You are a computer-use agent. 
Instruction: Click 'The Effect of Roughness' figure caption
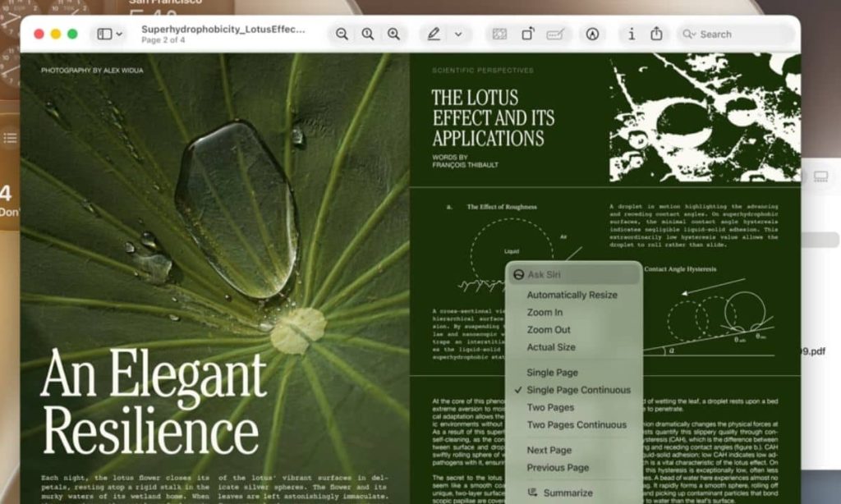point(502,207)
